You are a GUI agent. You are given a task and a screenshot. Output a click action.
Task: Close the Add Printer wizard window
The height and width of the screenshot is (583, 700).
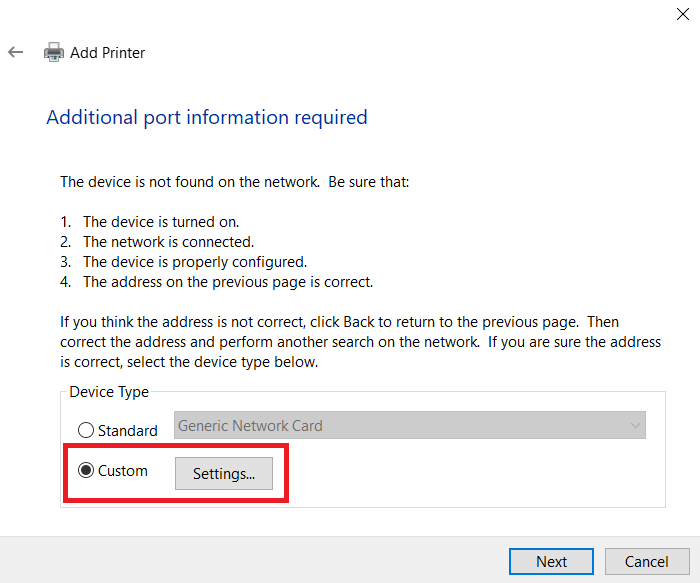pyautogui.click(x=681, y=14)
